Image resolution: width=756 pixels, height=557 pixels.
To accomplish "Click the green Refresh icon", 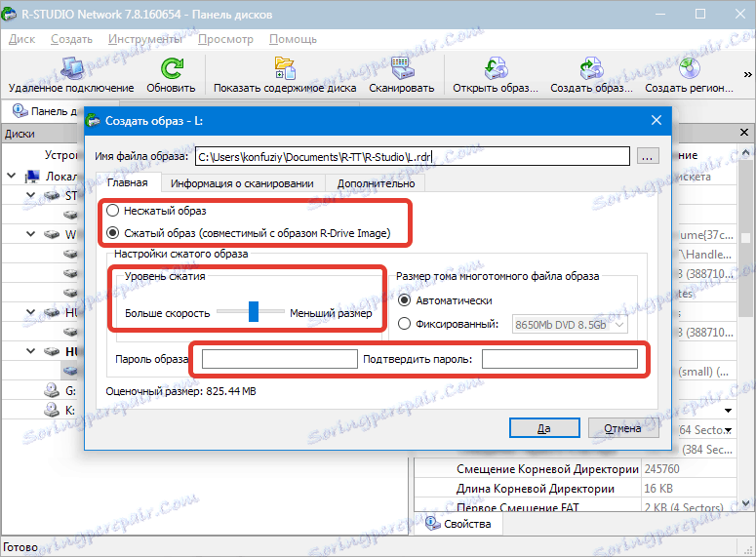I will (172, 68).
